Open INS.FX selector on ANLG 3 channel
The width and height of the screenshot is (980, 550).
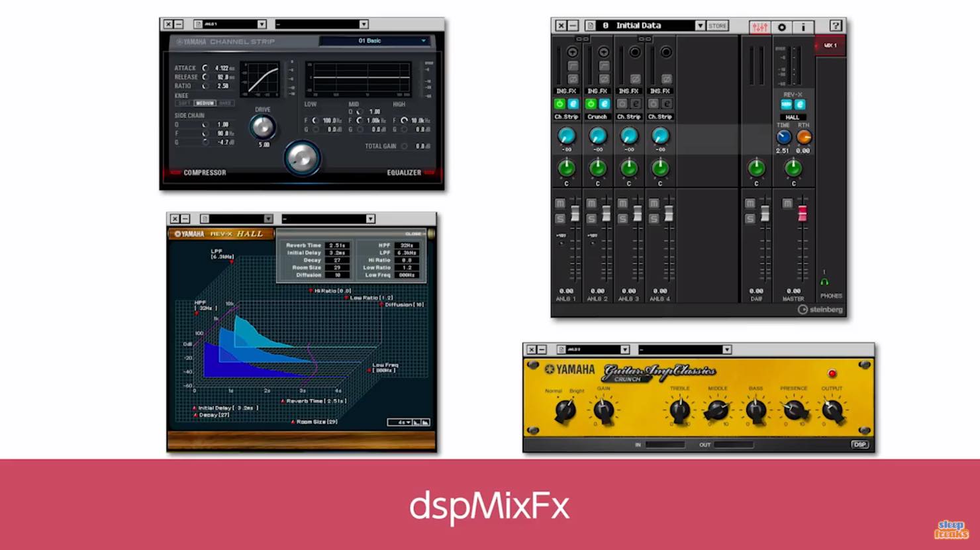628,91
